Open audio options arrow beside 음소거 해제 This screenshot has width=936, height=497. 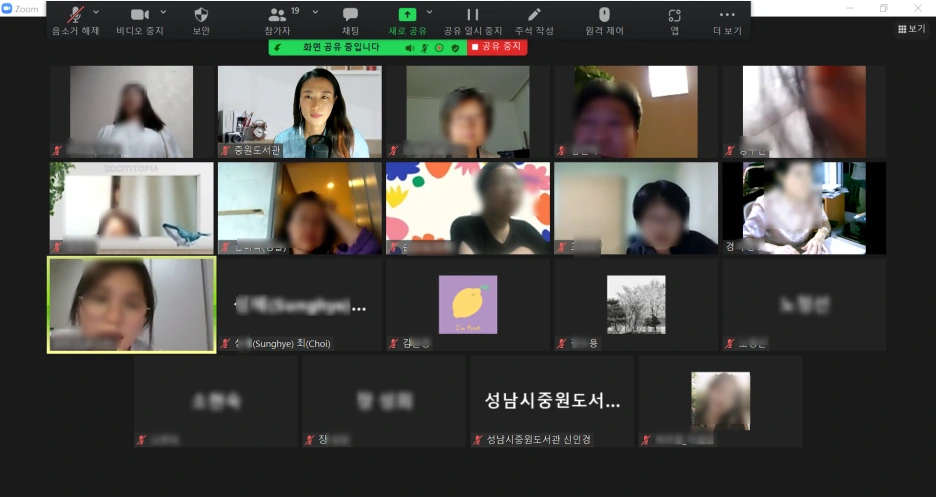click(x=96, y=12)
